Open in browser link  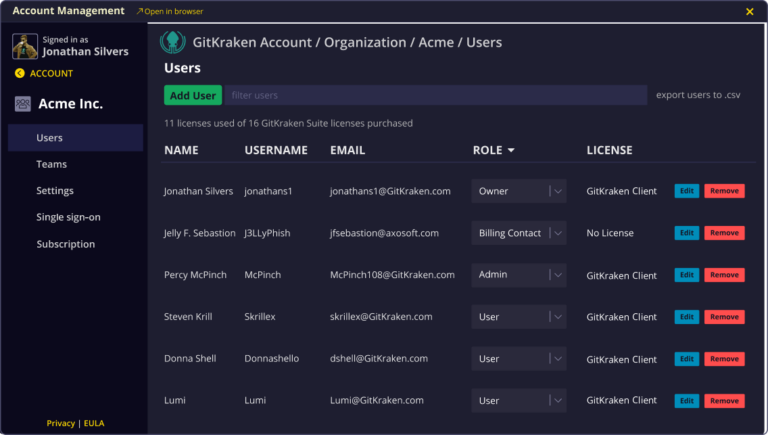click(x=173, y=11)
